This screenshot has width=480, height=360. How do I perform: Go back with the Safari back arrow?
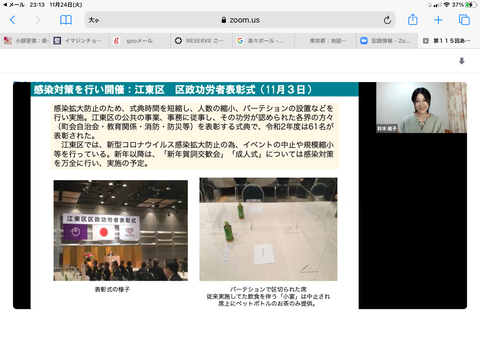click(13, 20)
